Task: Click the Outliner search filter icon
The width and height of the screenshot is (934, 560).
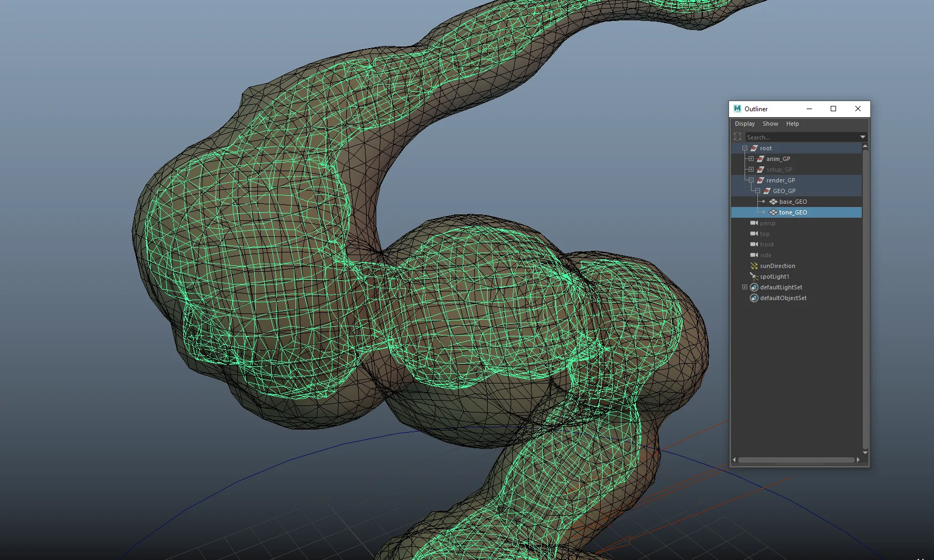Action: tap(738, 137)
